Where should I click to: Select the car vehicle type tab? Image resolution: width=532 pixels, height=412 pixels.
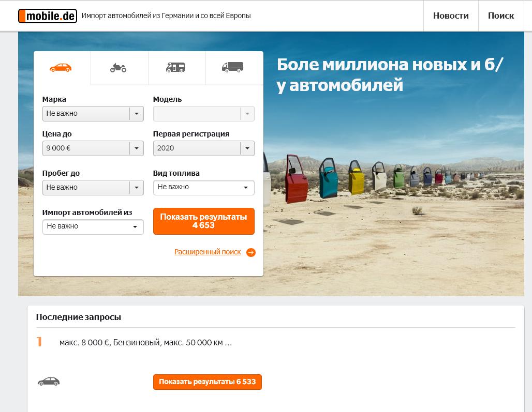pos(61,68)
